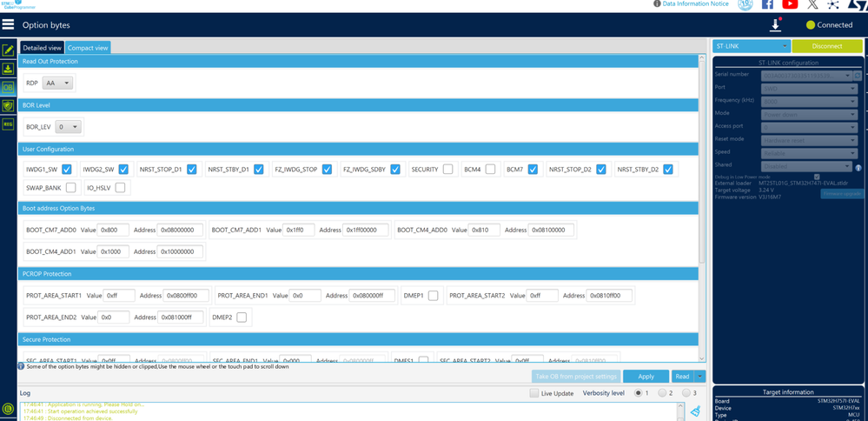Click the ST logo
This screenshot has width=868, height=421.
click(x=858, y=4)
